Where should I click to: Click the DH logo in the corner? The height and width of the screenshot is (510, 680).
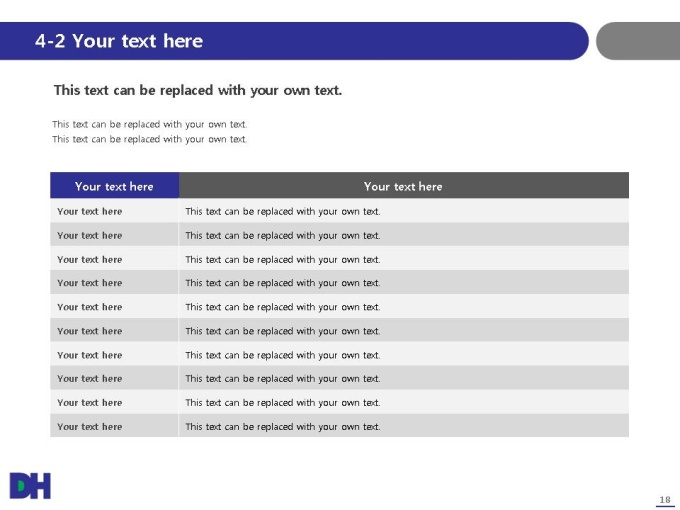(x=30, y=486)
